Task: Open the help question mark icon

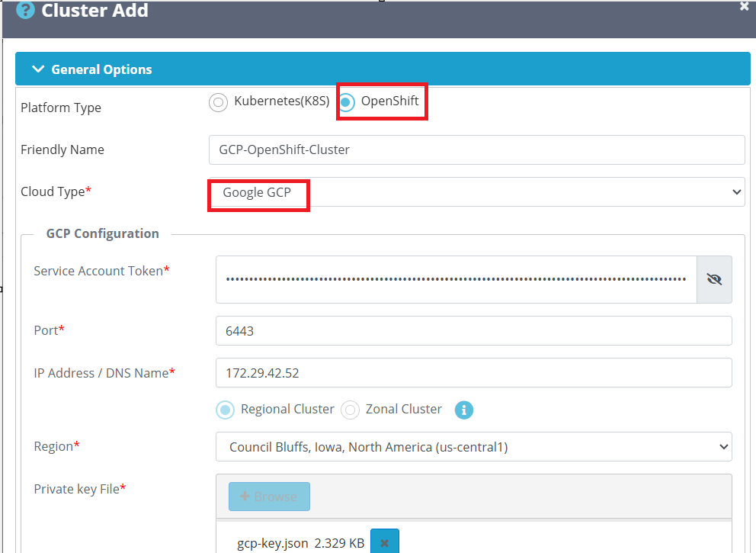Action: pos(26,10)
